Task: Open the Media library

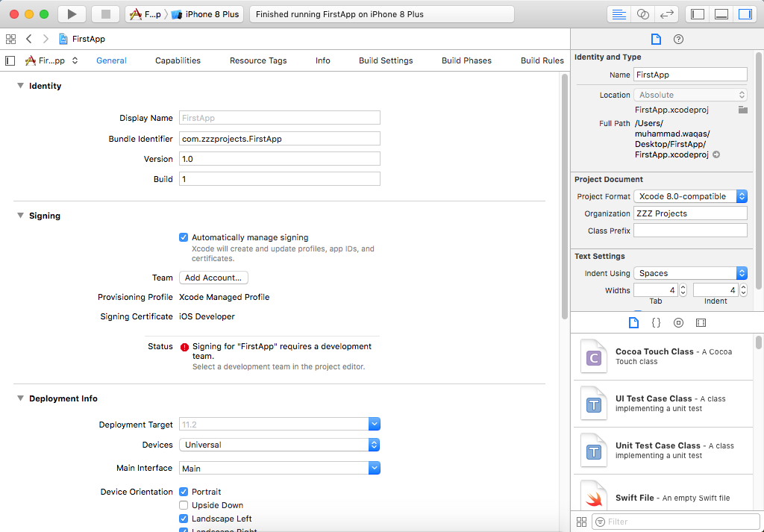Action: [701, 322]
